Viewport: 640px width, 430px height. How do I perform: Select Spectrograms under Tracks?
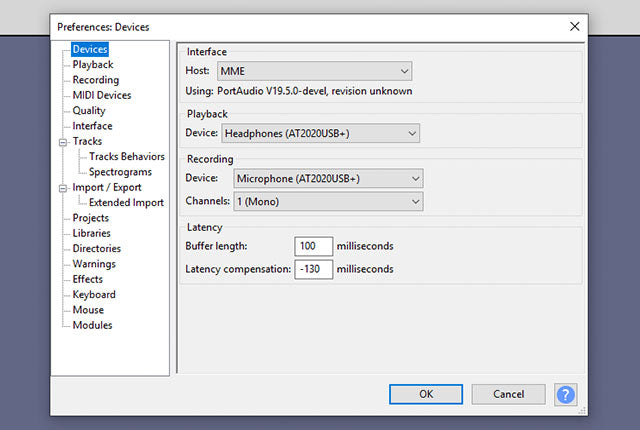pyautogui.click(x=121, y=172)
